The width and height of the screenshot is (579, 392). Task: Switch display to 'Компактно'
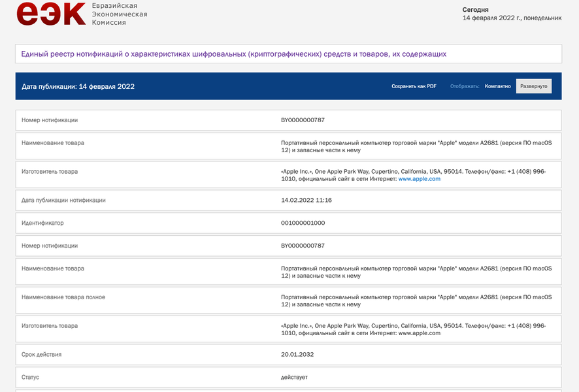point(497,86)
